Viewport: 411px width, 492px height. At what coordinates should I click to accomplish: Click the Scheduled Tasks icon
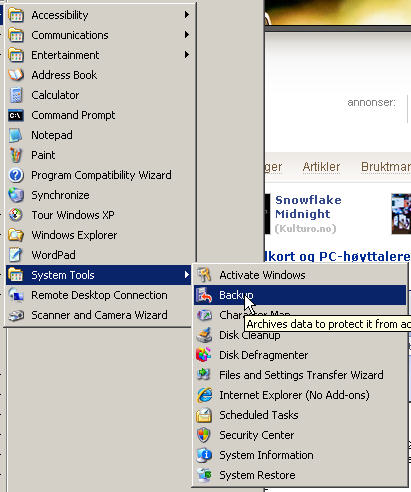204,415
